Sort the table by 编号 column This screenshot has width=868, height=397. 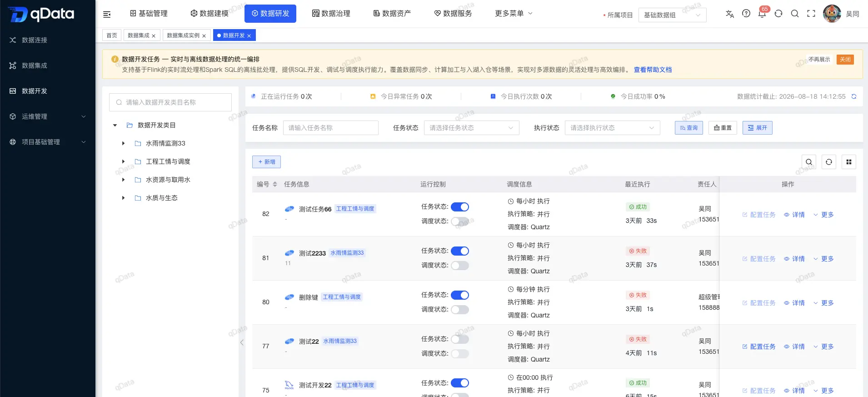tap(275, 184)
